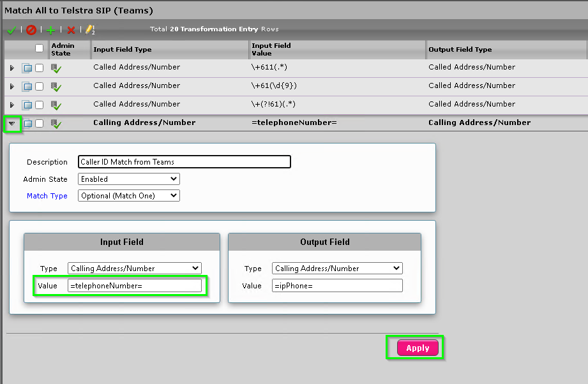Click admin state icon in the \+61(\d{9}) row
588x384 pixels.
[56, 87]
